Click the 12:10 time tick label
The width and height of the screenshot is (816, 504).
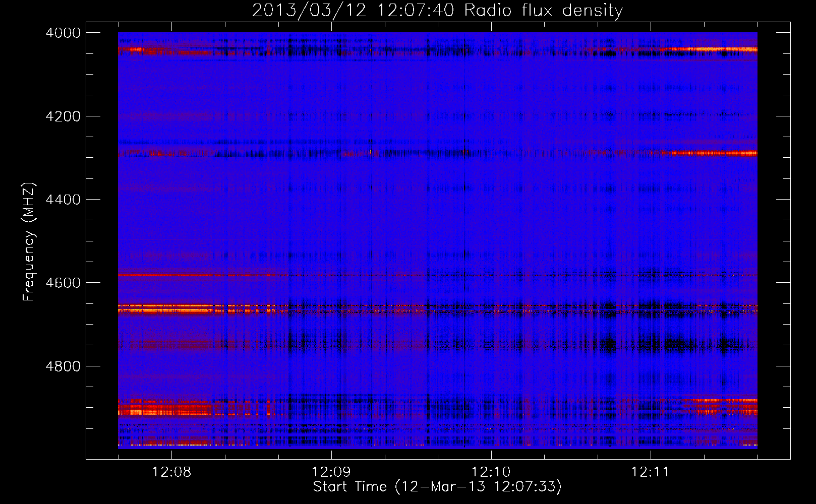point(491,472)
